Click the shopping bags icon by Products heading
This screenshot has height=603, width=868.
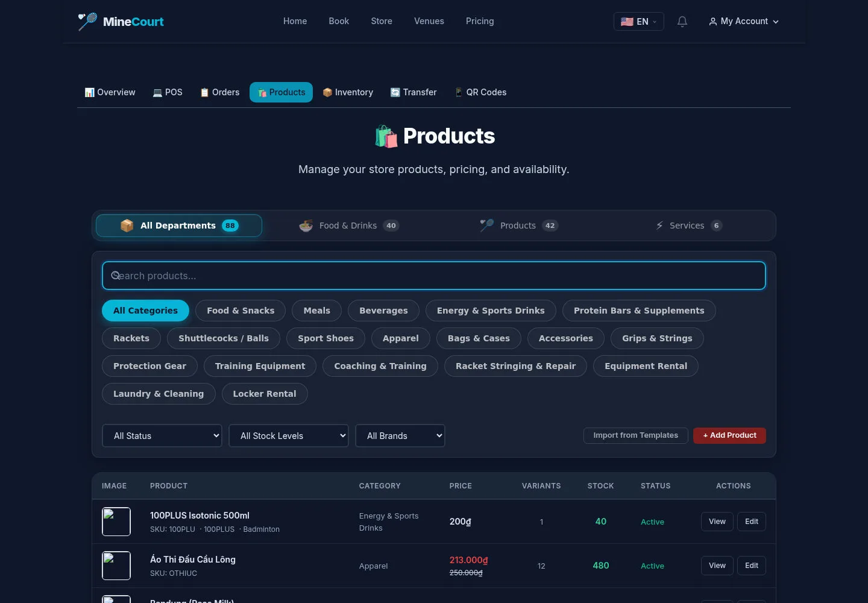[x=386, y=136]
